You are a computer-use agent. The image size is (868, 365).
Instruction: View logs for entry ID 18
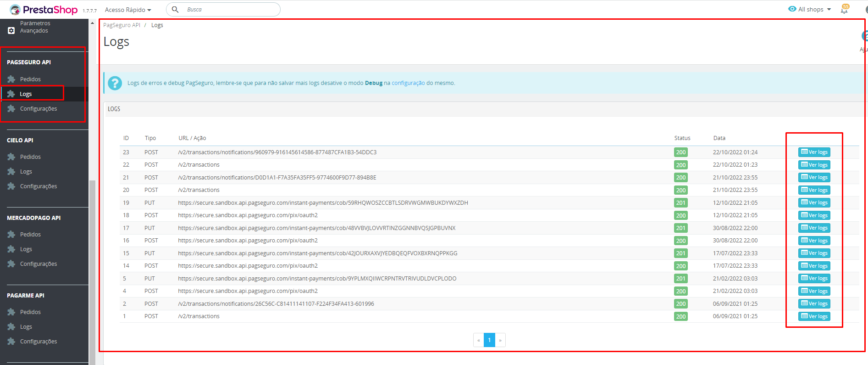point(814,215)
